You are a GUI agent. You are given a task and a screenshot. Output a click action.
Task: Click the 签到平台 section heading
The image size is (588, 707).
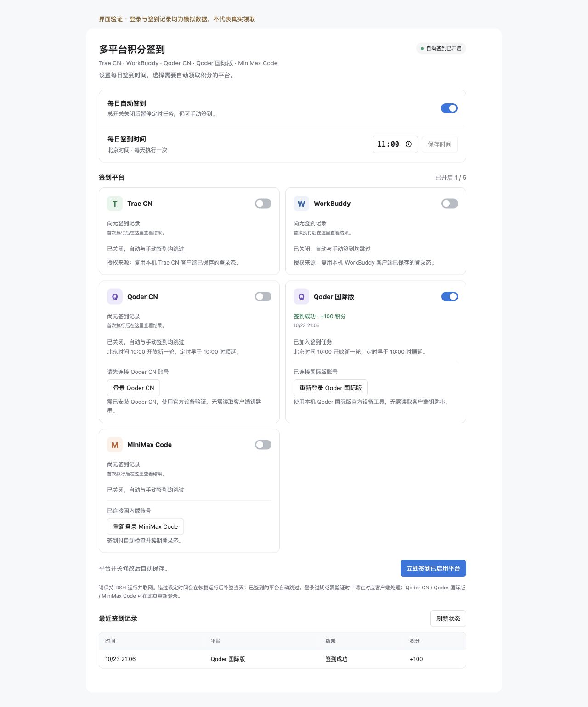(112, 177)
